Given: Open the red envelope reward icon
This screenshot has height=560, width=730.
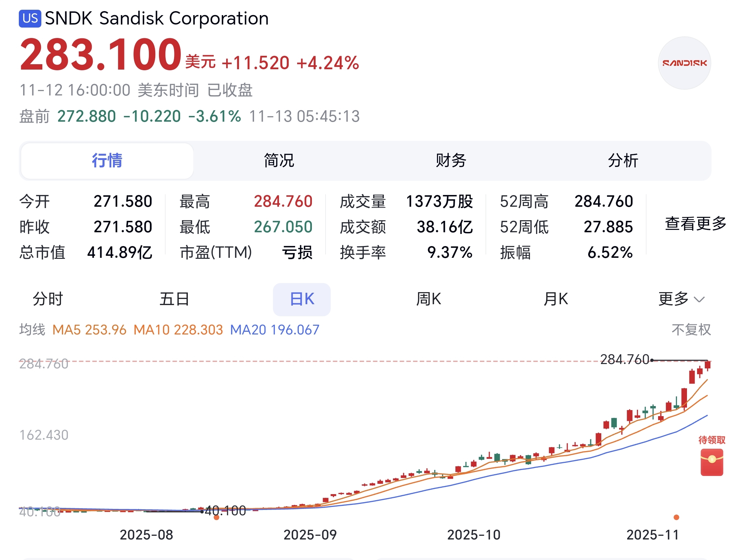Looking at the screenshot, I should (x=712, y=462).
